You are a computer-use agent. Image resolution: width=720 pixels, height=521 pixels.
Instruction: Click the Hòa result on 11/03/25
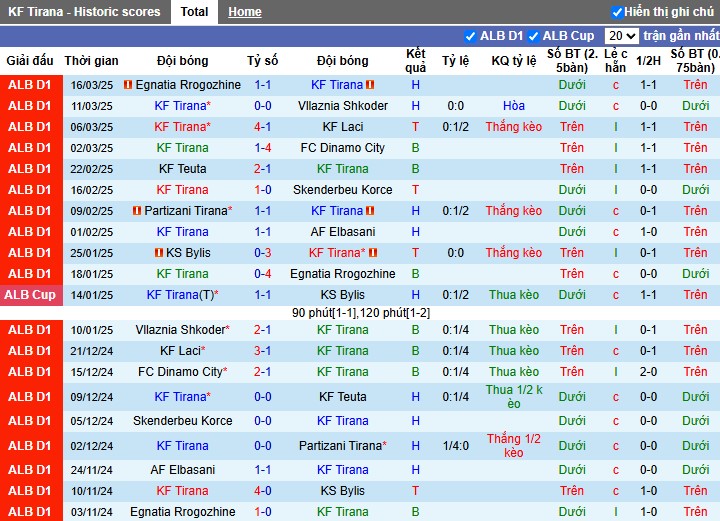tap(514, 106)
